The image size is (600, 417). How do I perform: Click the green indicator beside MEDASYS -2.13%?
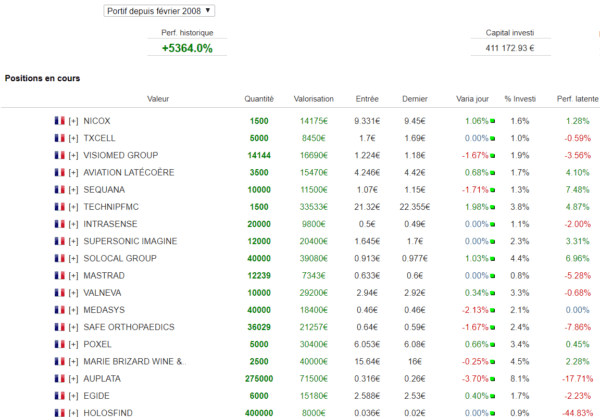[492, 310]
